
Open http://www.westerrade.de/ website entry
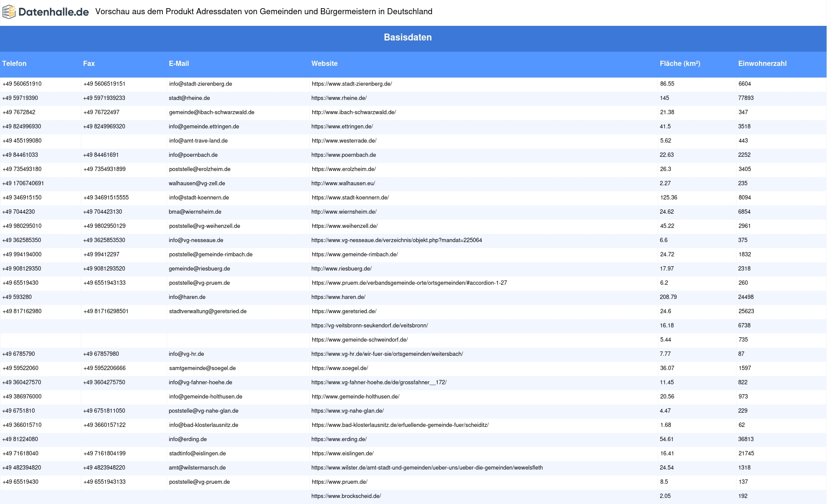click(344, 141)
